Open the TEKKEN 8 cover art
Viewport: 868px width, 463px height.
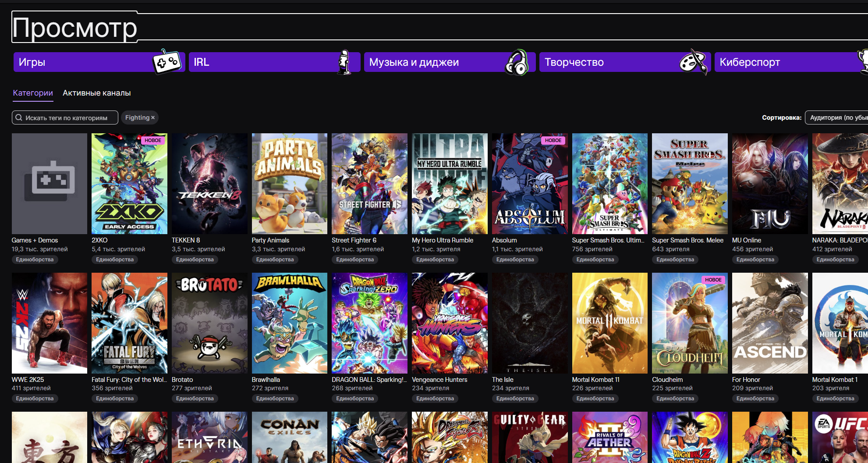pos(209,184)
